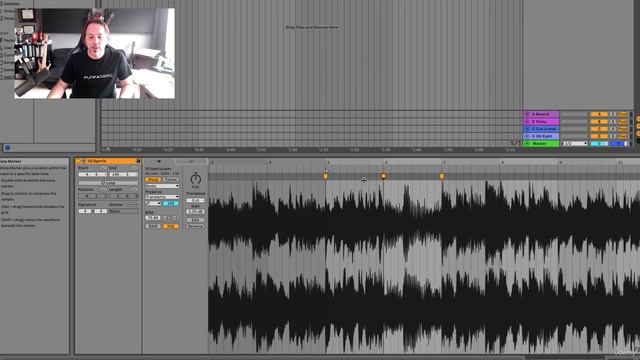Select the green Master track header

click(541, 144)
